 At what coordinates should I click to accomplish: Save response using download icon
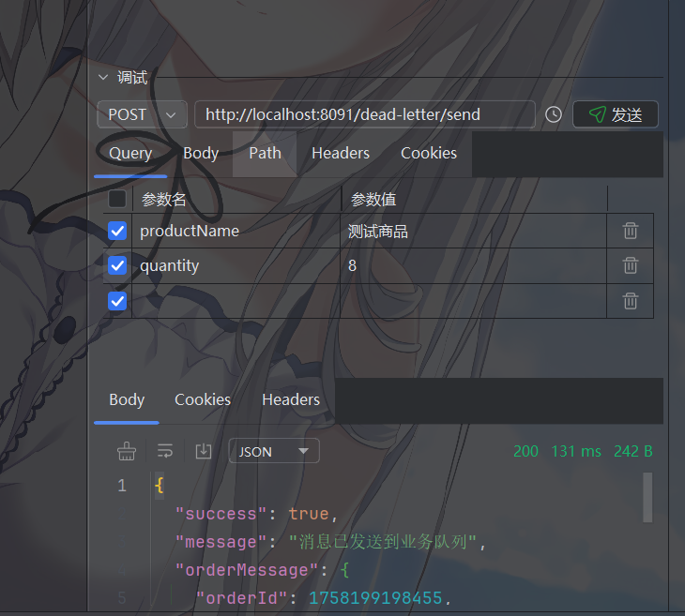pos(203,451)
